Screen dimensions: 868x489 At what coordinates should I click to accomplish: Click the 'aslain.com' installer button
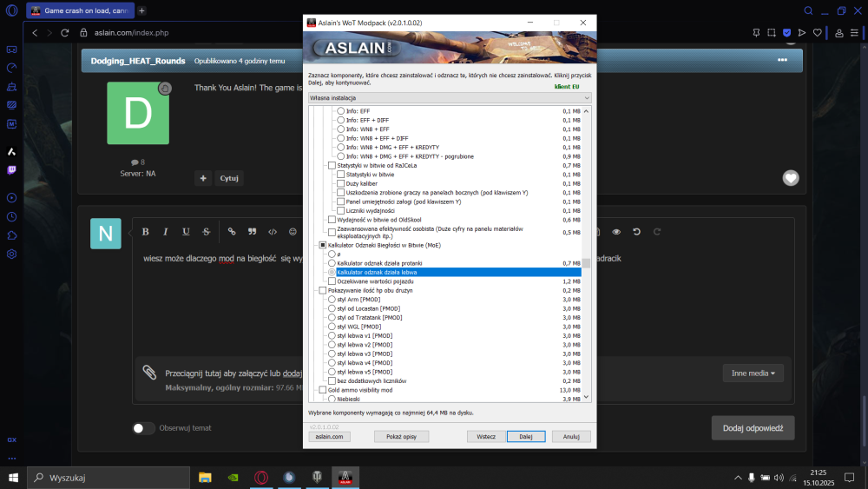329,436
